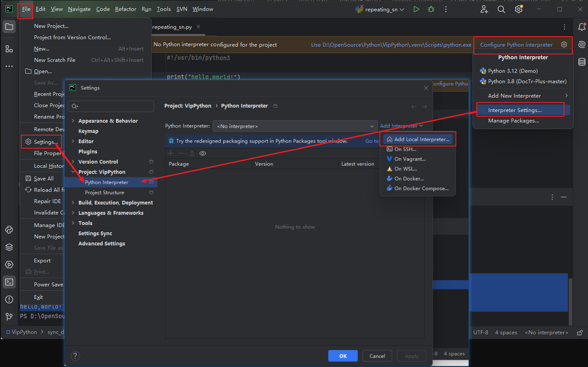588x367 pixels.
Task: Open the Code With Me add-user icon
Action: (484, 9)
